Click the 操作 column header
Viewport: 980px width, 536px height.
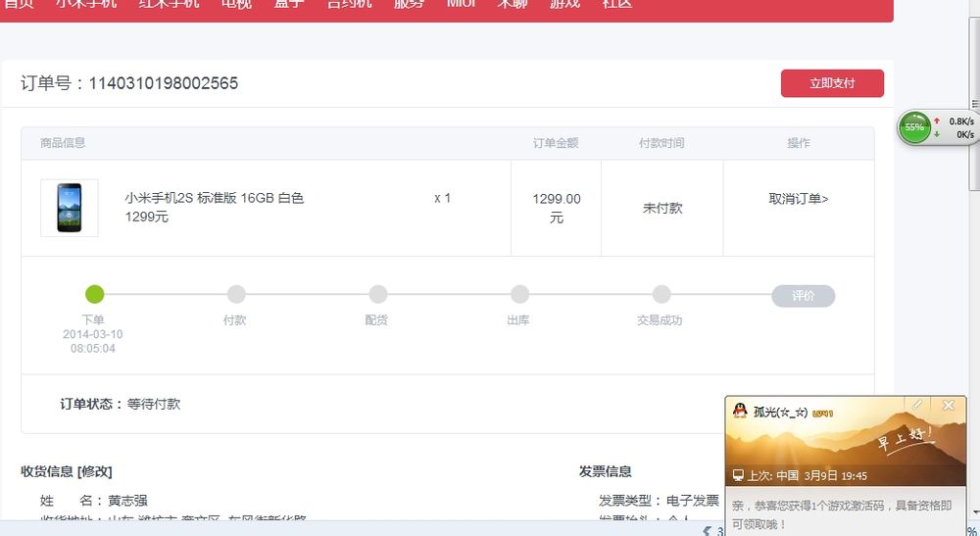(799, 143)
